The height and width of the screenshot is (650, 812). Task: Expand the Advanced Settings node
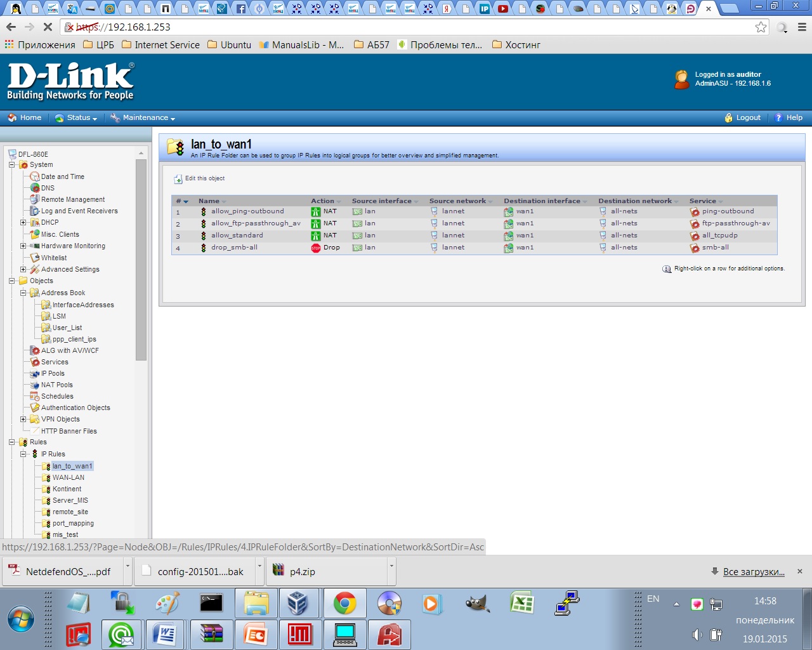coord(23,269)
